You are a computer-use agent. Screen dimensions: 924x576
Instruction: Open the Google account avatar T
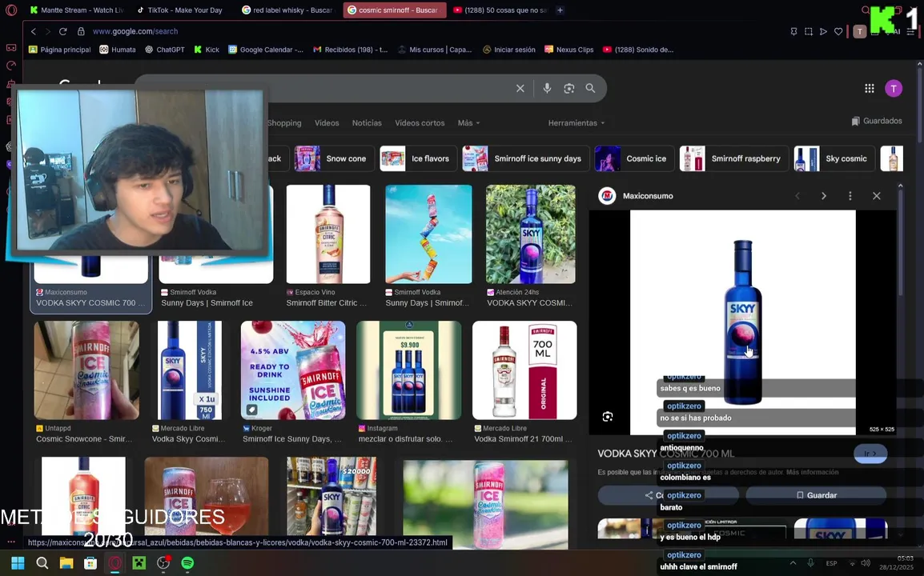[894, 88]
